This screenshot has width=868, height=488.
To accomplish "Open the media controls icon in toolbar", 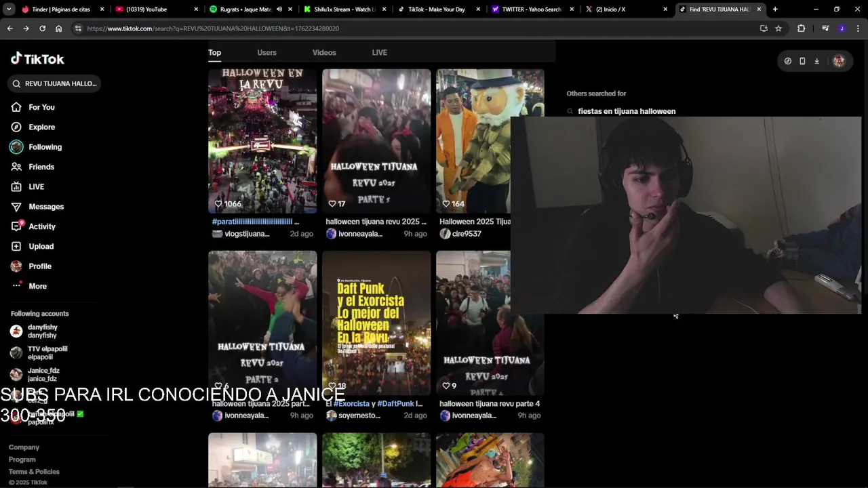I will pos(825,28).
